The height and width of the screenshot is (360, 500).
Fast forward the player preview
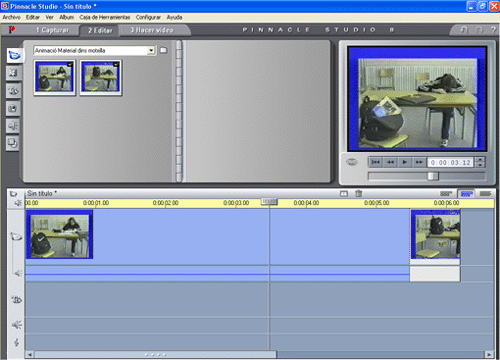pyautogui.click(x=419, y=162)
